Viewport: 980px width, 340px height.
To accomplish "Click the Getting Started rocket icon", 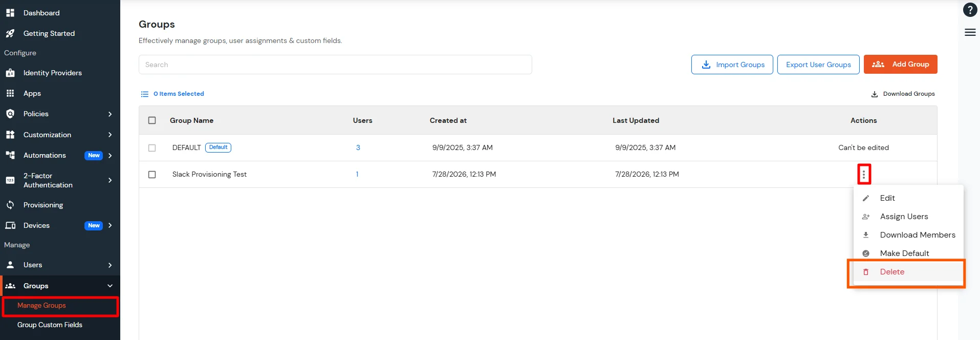I will pyautogui.click(x=10, y=33).
